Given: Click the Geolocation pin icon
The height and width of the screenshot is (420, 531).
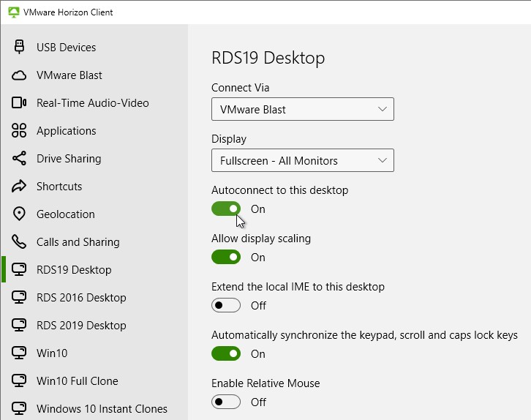Looking at the screenshot, I should [x=19, y=214].
